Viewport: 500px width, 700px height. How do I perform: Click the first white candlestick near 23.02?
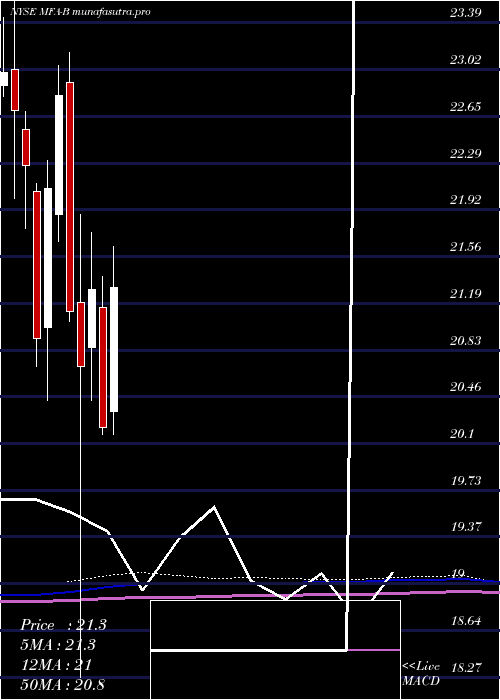[4, 79]
